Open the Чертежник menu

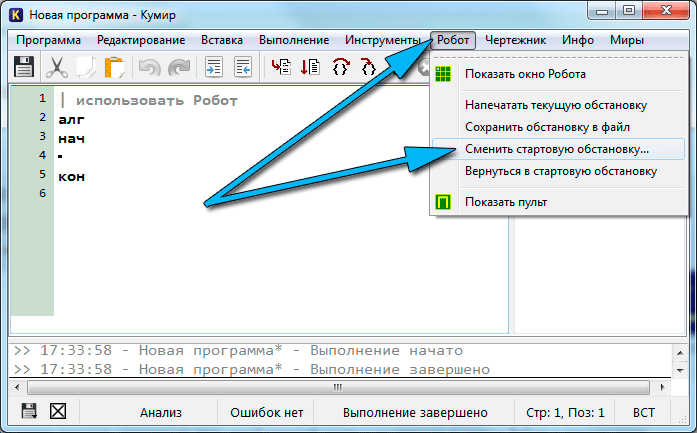pyautogui.click(x=515, y=40)
